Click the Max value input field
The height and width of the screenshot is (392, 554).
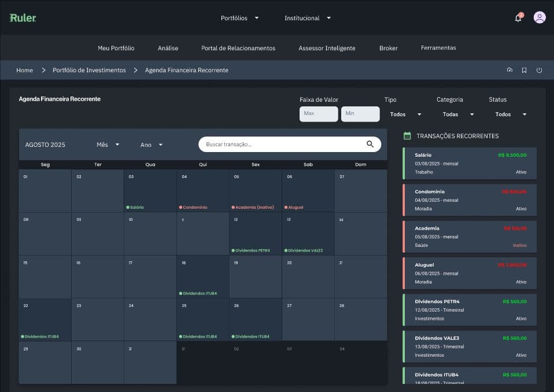coord(318,114)
